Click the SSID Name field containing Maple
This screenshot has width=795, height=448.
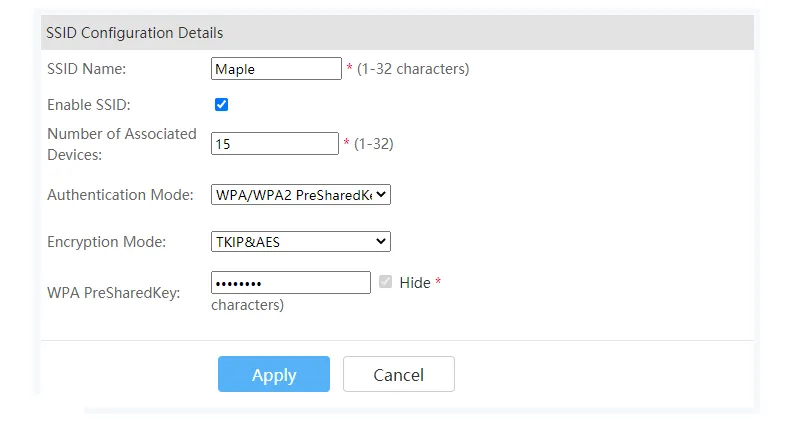click(x=276, y=68)
